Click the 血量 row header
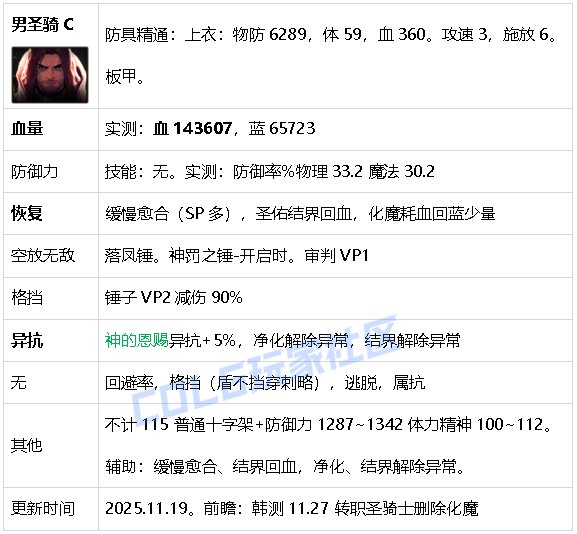This screenshot has height=534, width=577. click(x=27, y=129)
